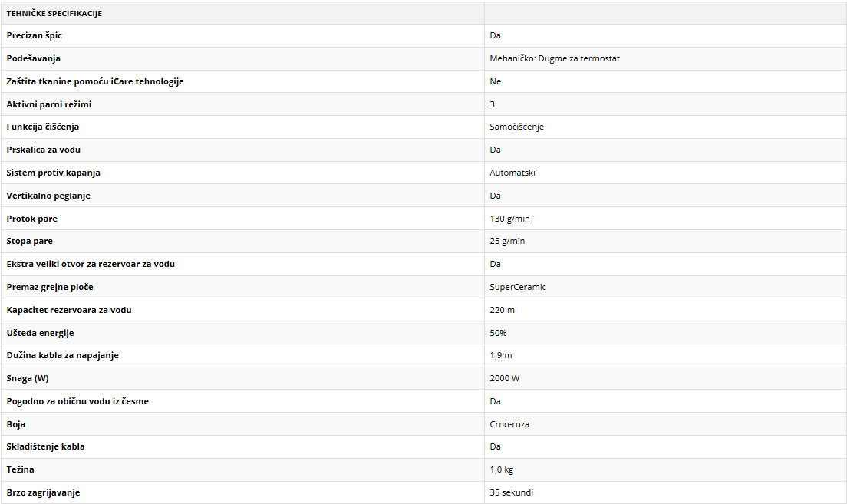Select 'Ekstra veliki otvor za rezervoar' label

click(x=90, y=264)
